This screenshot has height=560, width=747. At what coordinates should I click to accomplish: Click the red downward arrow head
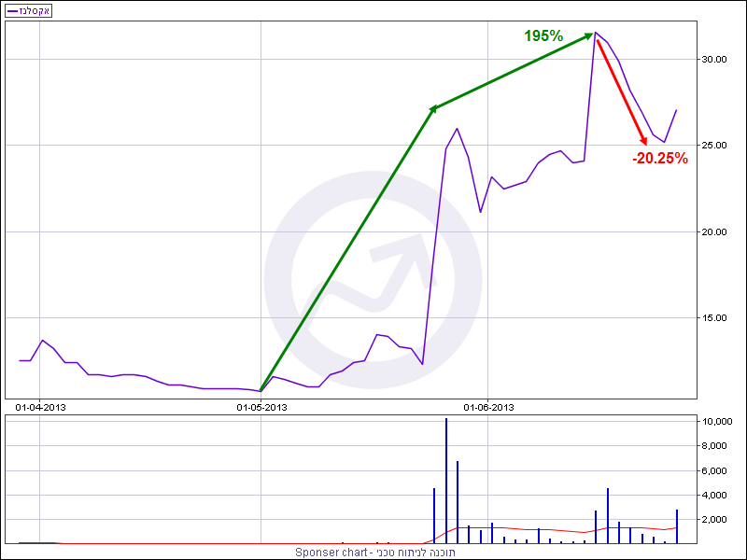click(643, 141)
